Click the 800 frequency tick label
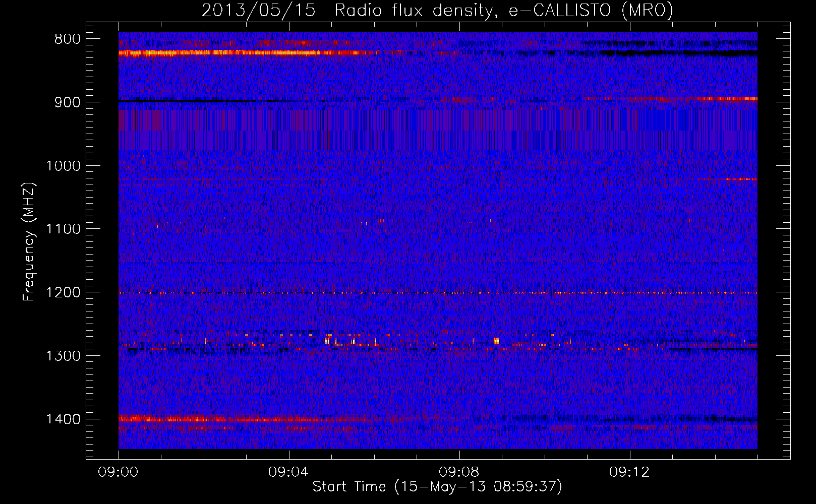This screenshot has width=816, height=504. point(68,39)
